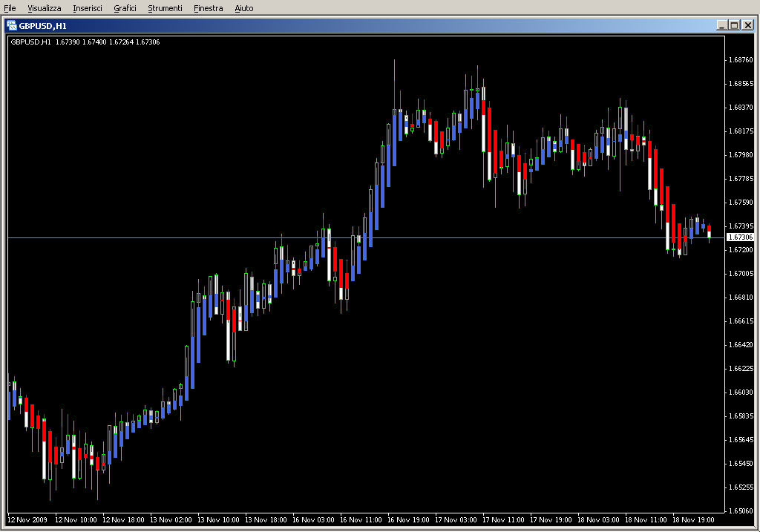Click price scale value 1.65255

tap(741, 487)
